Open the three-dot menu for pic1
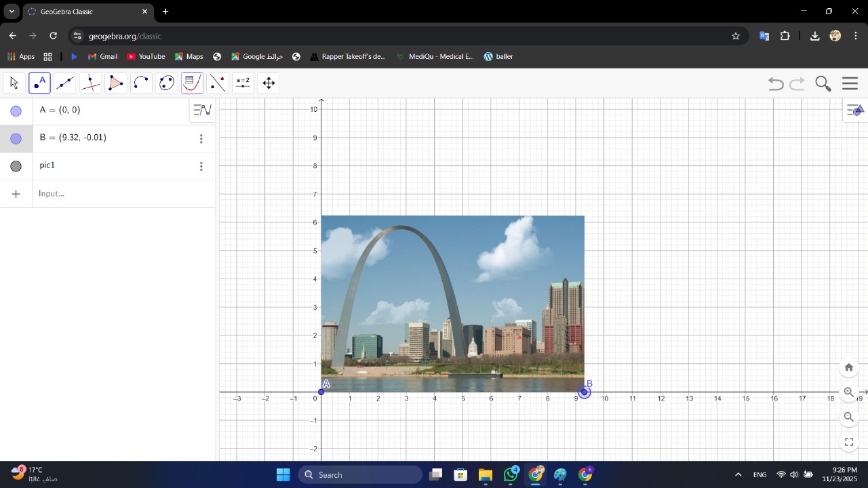 [201, 166]
